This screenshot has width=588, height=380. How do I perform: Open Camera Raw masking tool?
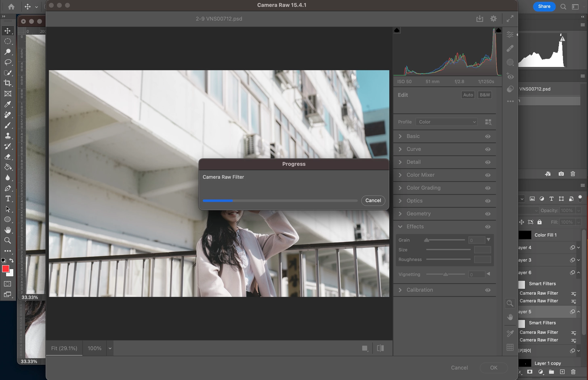click(x=510, y=62)
